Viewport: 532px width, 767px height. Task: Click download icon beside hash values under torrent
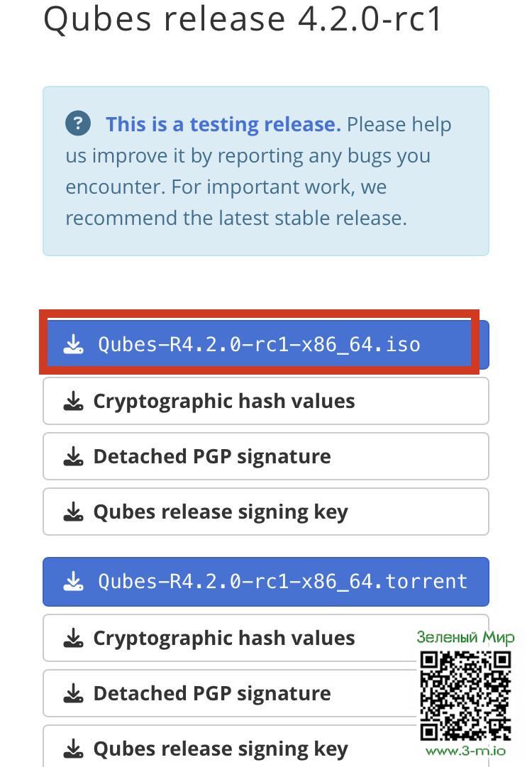click(x=73, y=639)
